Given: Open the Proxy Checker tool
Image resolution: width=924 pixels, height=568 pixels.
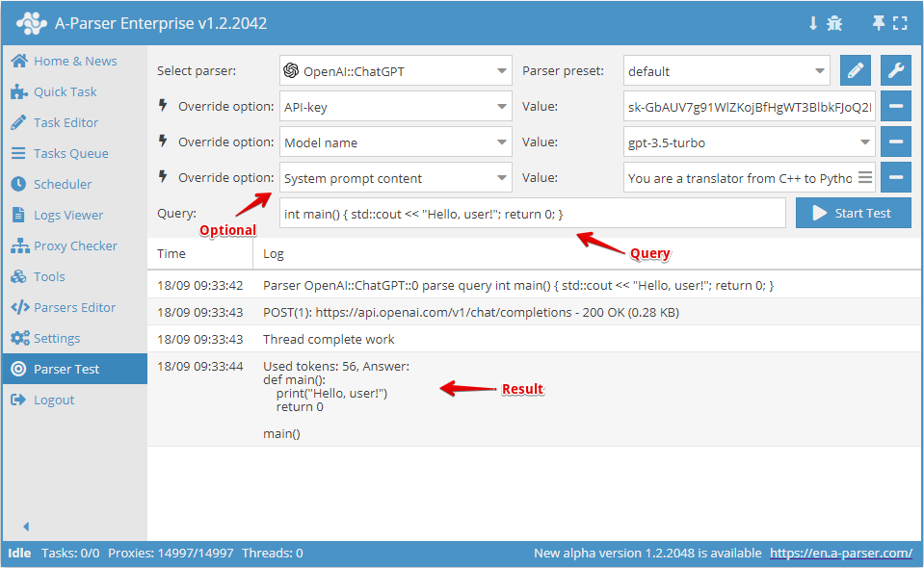Looking at the screenshot, I should (69, 245).
